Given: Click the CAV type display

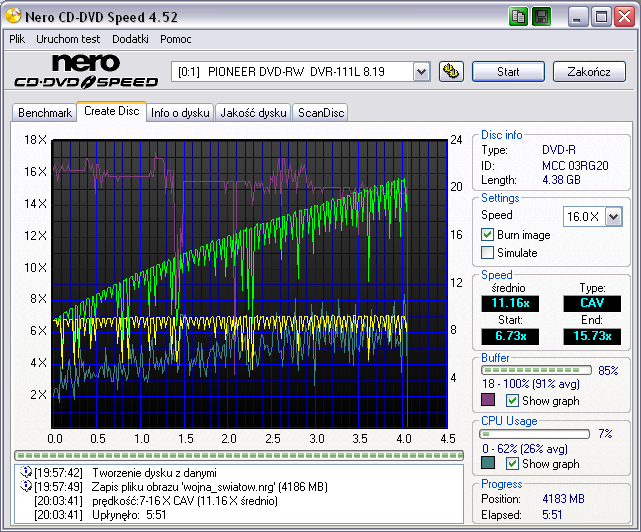Looking at the screenshot, I should (x=592, y=303).
